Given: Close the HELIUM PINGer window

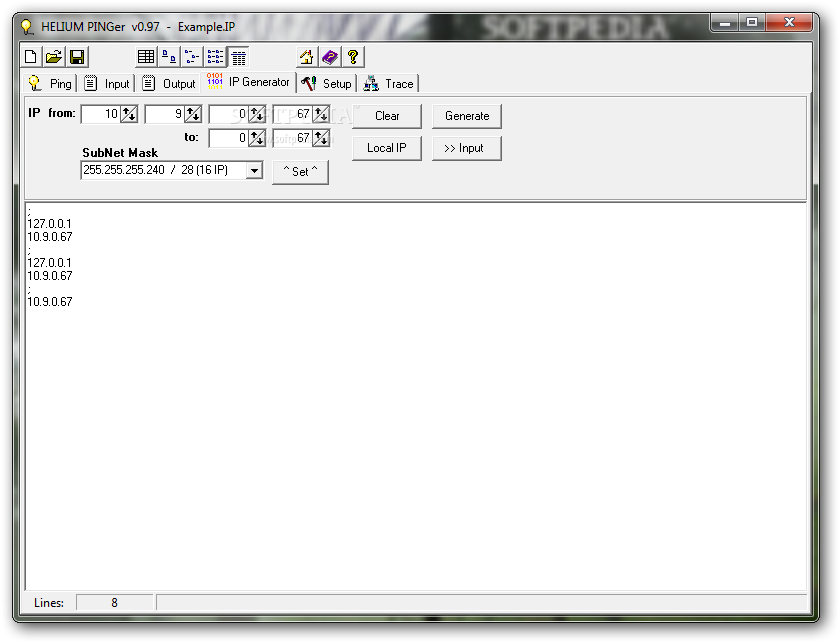Looking at the screenshot, I should [x=789, y=23].
